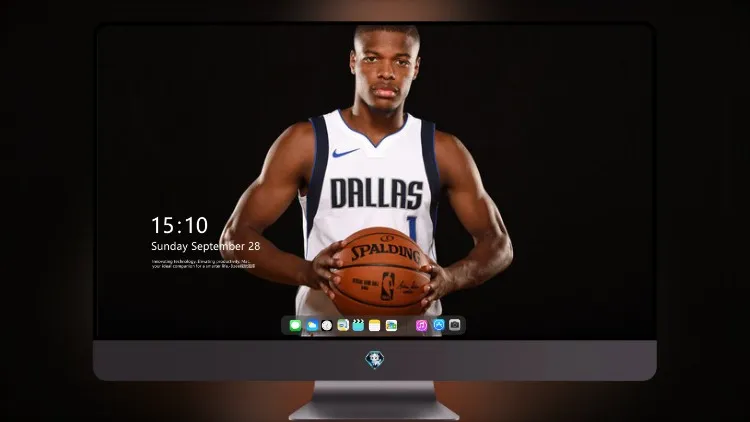
Task: Click the logo badge on the monitor chin
Action: 375,359
